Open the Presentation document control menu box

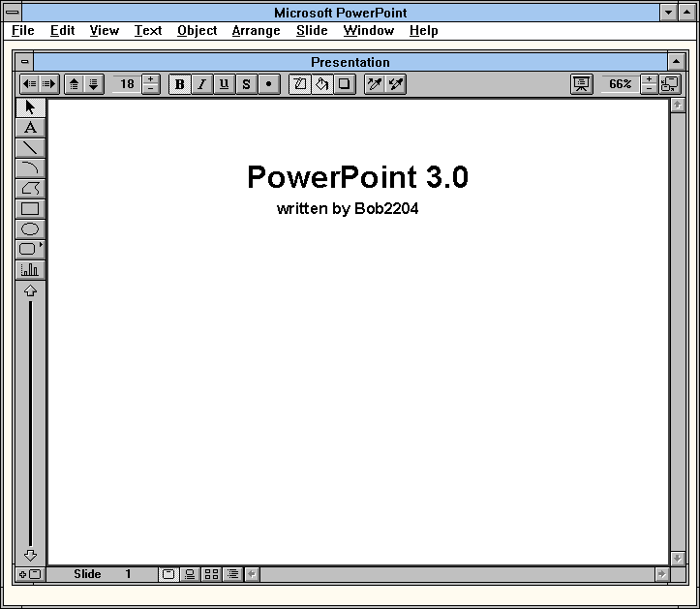[25, 62]
